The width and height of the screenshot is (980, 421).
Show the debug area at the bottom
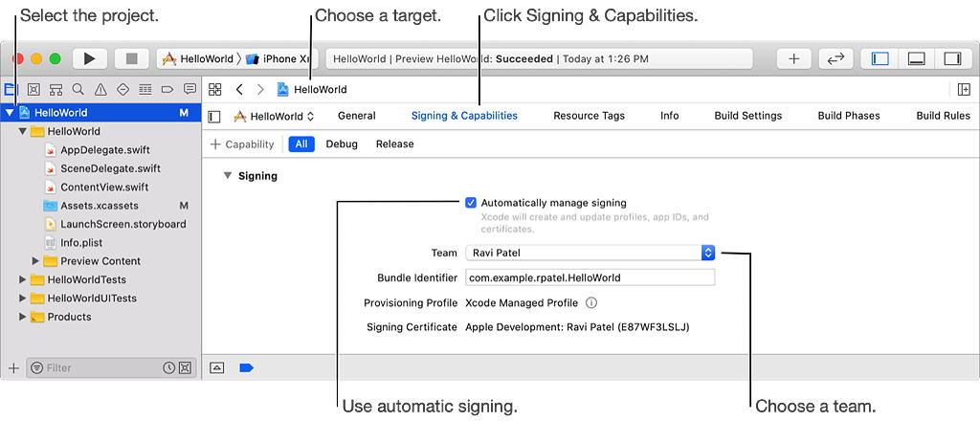tap(916, 58)
